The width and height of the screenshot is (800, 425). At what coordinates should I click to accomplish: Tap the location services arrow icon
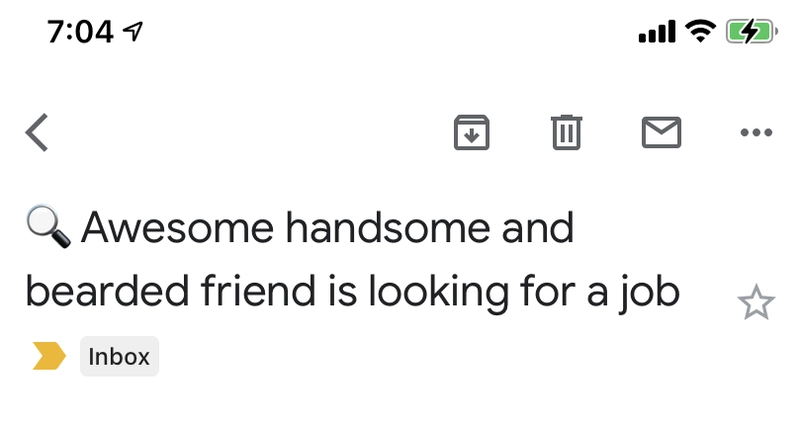click(134, 32)
